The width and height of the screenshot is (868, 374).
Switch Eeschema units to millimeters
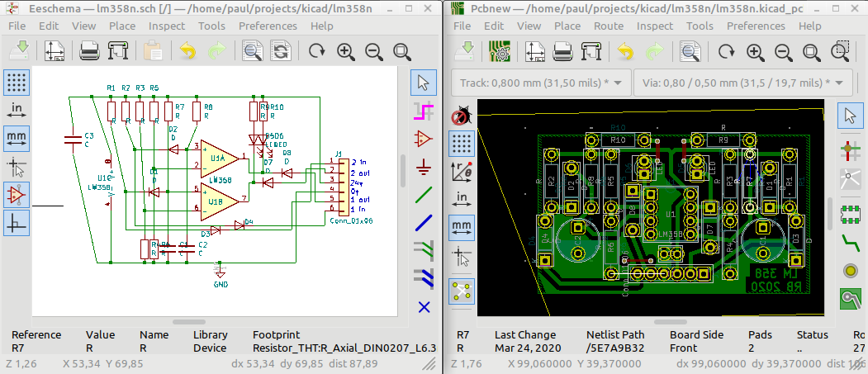pos(17,138)
